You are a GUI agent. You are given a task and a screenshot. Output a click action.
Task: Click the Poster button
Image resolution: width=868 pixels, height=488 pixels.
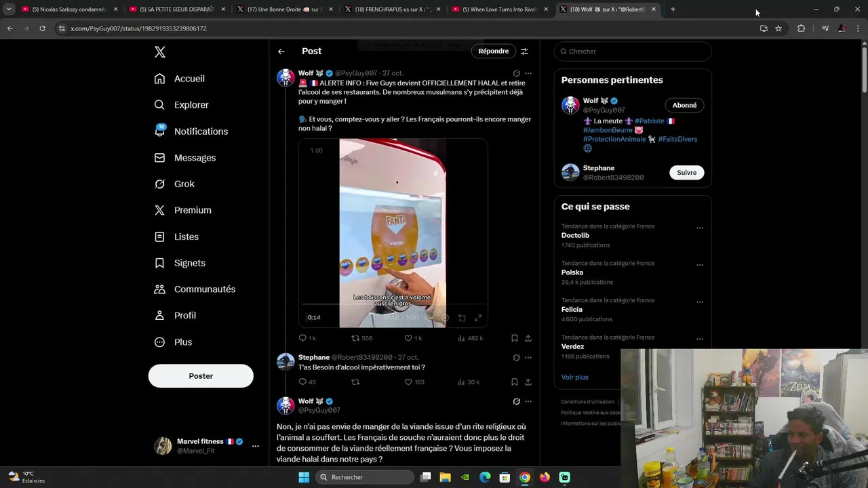pyautogui.click(x=201, y=376)
